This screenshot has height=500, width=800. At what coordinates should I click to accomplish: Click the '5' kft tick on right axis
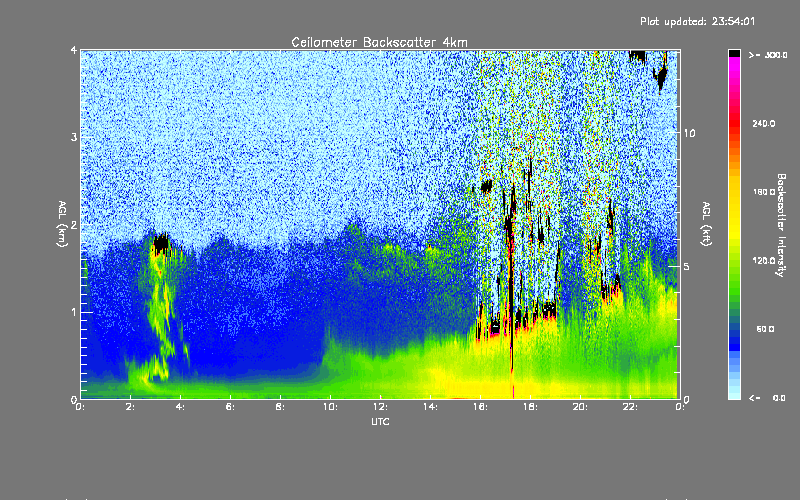coord(686,267)
